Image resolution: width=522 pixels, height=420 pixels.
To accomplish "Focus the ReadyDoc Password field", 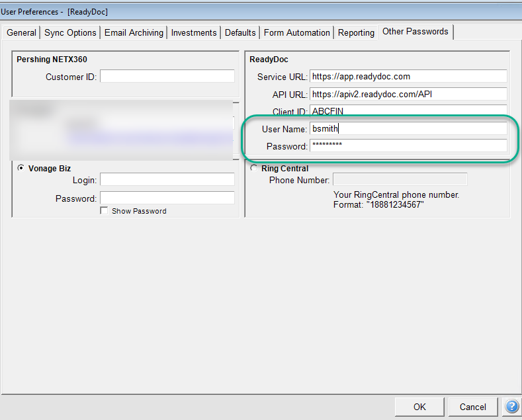I will point(408,146).
